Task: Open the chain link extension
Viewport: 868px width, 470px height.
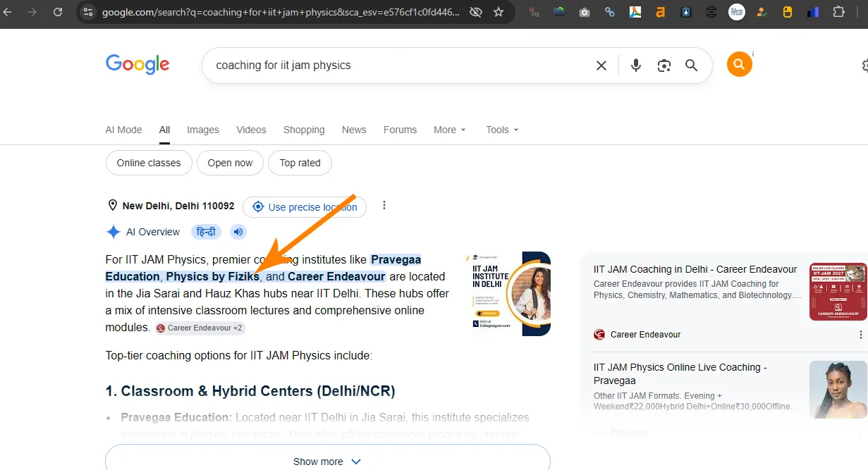Action: [610, 12]
